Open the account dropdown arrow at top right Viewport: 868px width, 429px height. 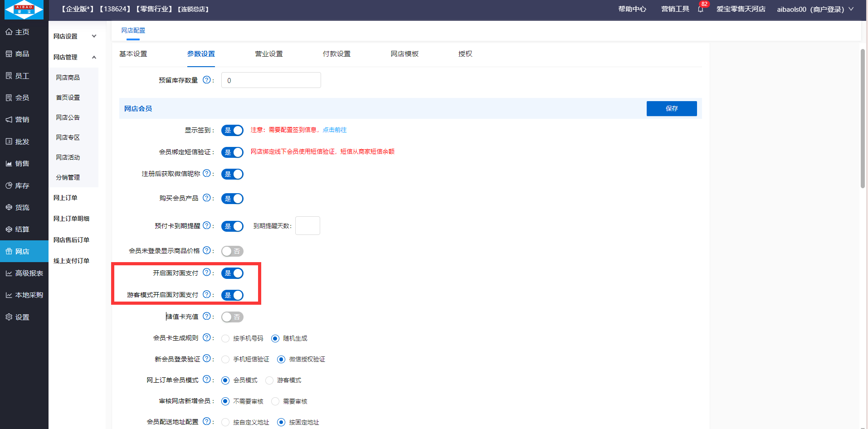pos(851,9)
